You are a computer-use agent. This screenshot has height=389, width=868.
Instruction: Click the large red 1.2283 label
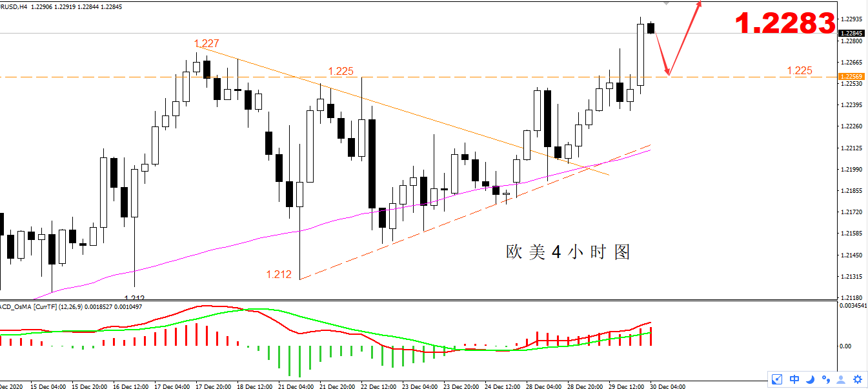pos(785,24)
